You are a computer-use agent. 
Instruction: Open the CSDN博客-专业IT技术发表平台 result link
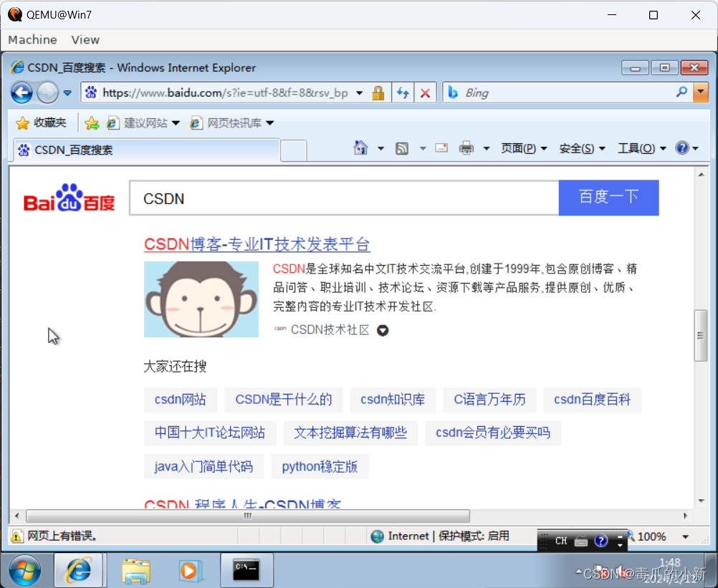(257, 244)
